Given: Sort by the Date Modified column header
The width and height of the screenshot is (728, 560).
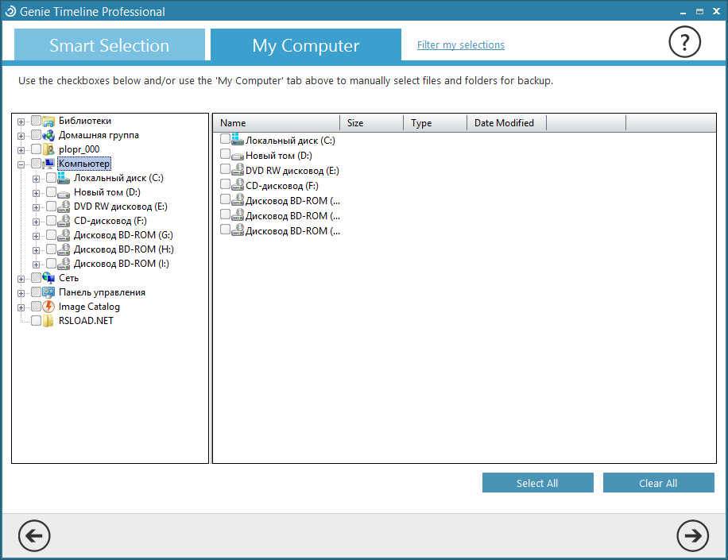Looking at the screenshot, I should [x=506, y=123].
